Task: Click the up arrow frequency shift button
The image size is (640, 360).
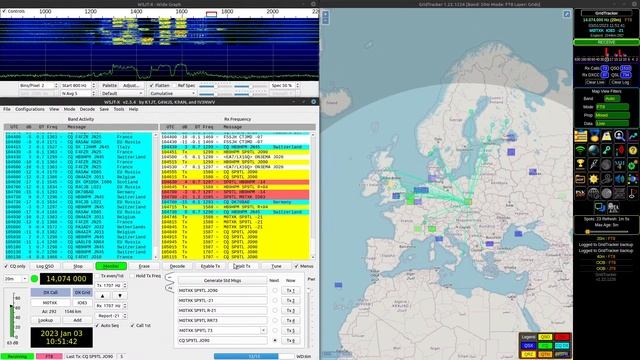Action: coord(102,296)
